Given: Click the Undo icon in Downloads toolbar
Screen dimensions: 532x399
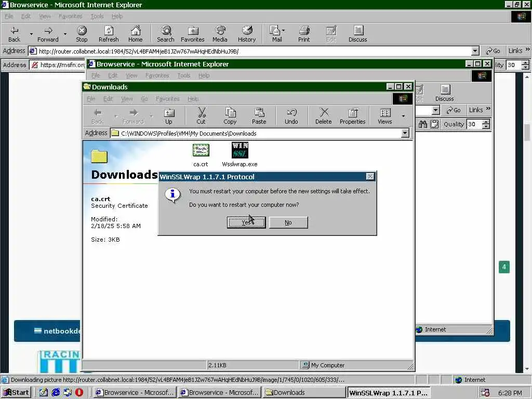Looking at the screenshot, I should tap(291, 116).
